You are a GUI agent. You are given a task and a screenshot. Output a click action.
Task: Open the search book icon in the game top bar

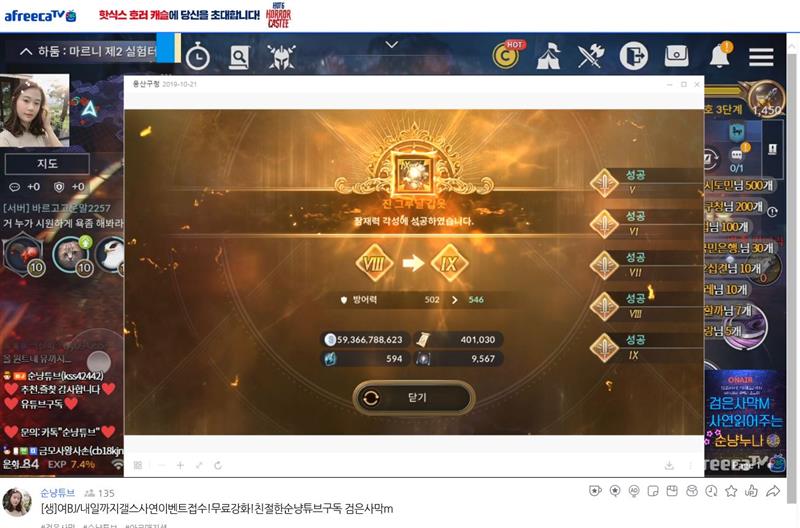[239, 57]
